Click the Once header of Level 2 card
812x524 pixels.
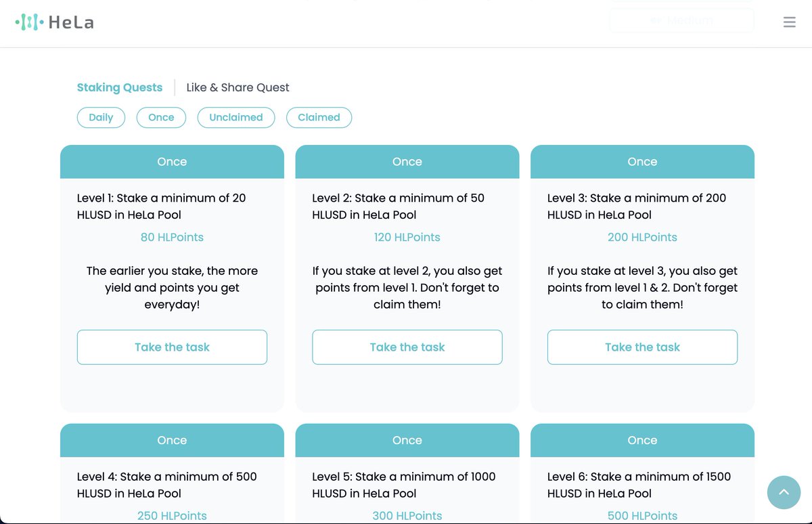407,162
